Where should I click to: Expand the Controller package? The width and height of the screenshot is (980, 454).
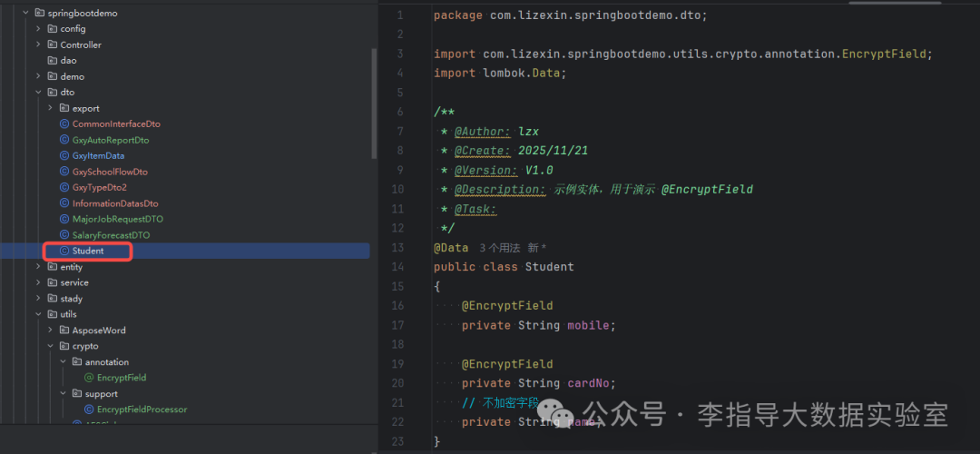click(38, 44)
